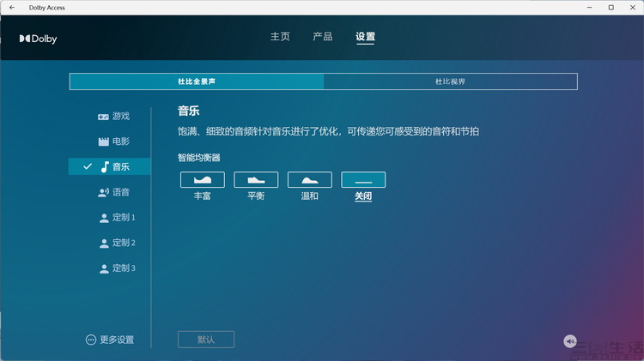Viewport: 644px width, 361px height.
Task: Maximize the Dolby Access window
Action: [x=611, y=8]
